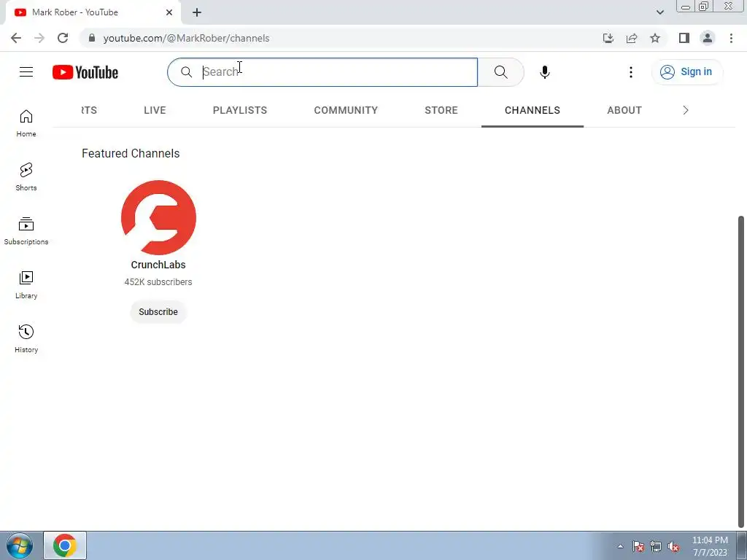Bookmark this page with the star
This screenshot has height=560, width=747.
(x=655, y=38)
